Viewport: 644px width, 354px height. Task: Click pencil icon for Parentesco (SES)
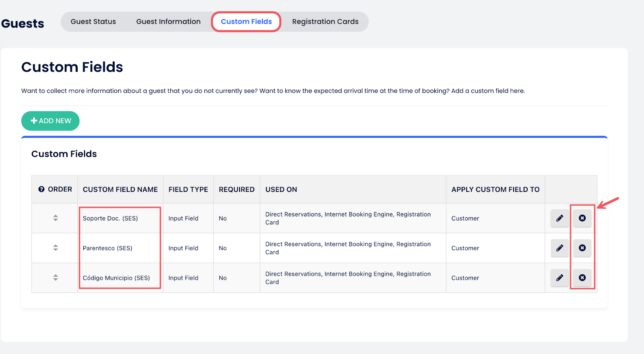559,248
